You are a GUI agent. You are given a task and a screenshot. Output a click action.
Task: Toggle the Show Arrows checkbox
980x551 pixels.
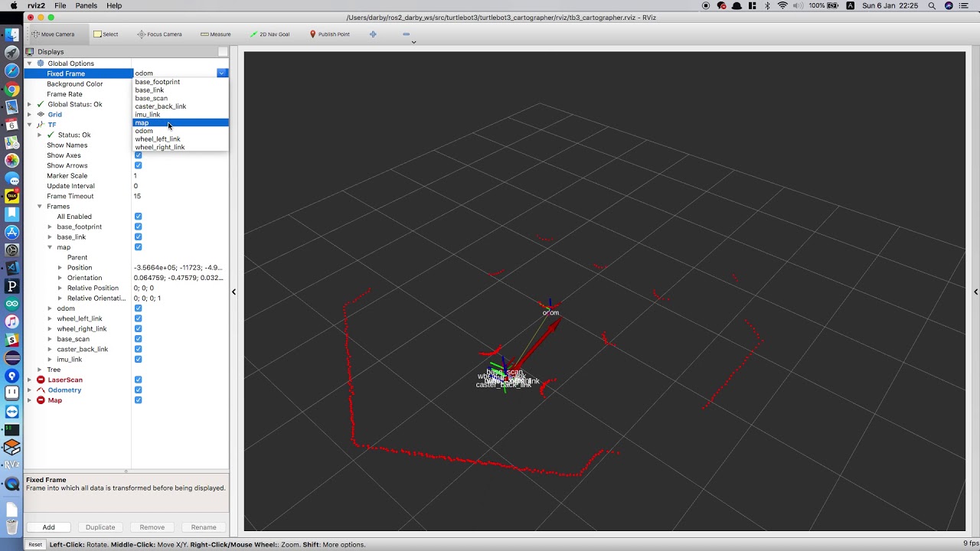pos(138,165)
